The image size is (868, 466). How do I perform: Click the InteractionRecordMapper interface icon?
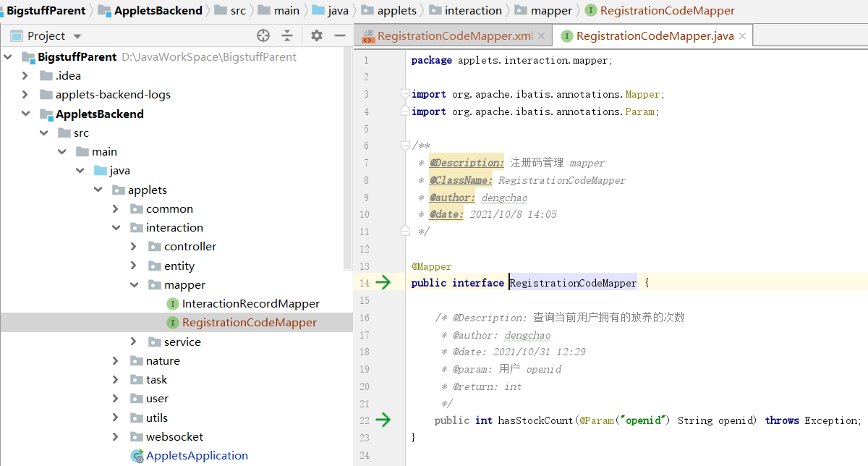(x=173, y=303)
